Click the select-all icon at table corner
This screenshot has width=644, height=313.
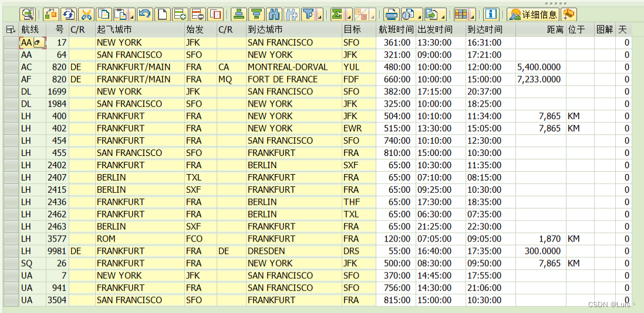point(11,29)
